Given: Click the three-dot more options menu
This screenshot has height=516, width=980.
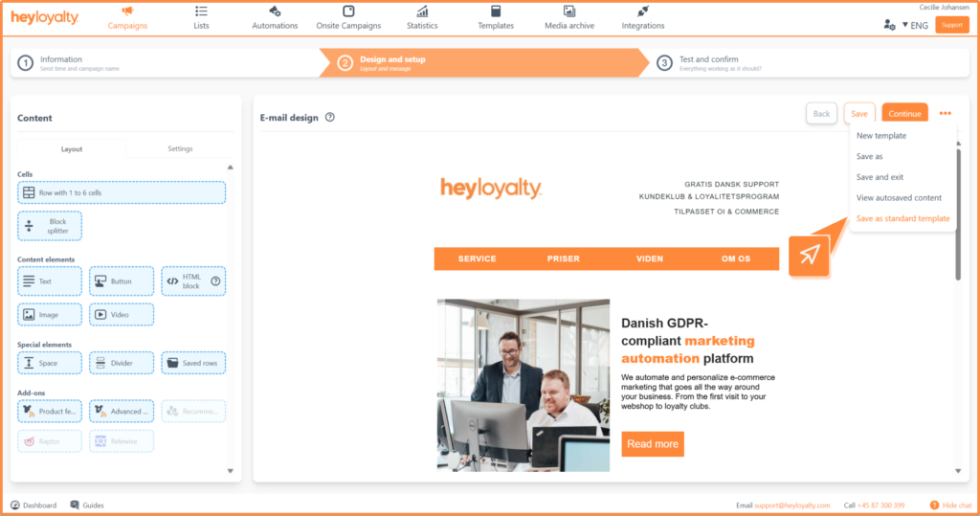Looking at the screenshot, I should pos(946,114).
